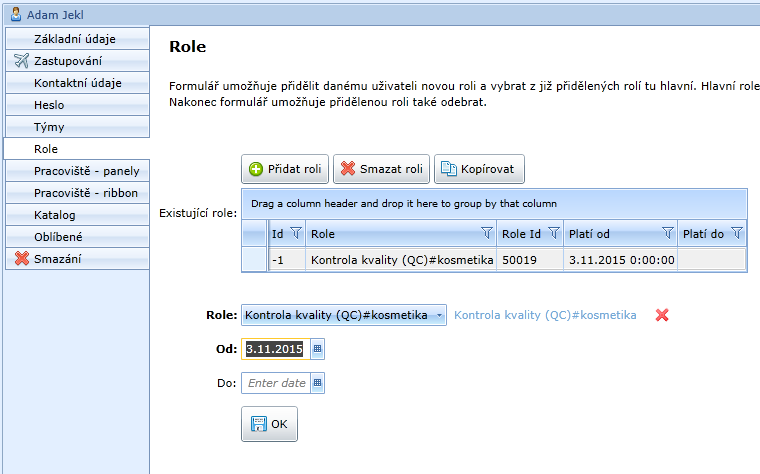Click red X to clear selected role
Screen dimensions: 760x474
pos(661,315)
